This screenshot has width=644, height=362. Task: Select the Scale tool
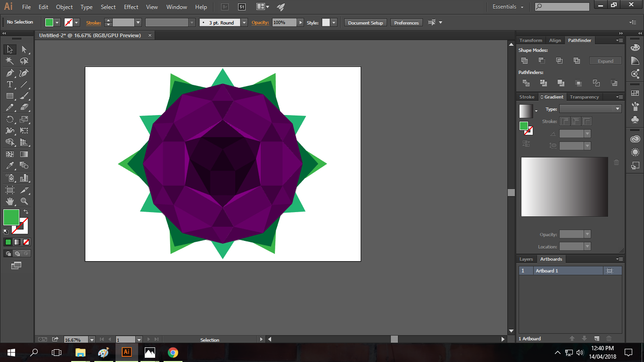24,119
